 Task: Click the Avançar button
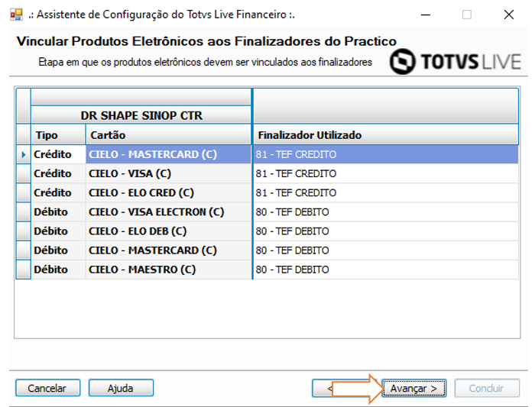coord(414,388)
